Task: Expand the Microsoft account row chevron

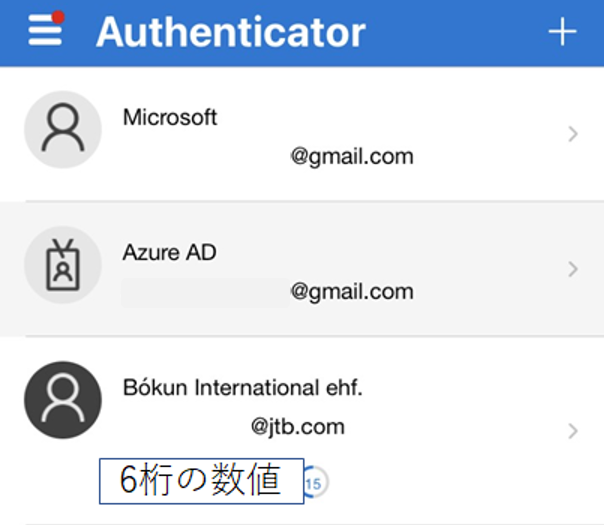Action: pos(573,134)
